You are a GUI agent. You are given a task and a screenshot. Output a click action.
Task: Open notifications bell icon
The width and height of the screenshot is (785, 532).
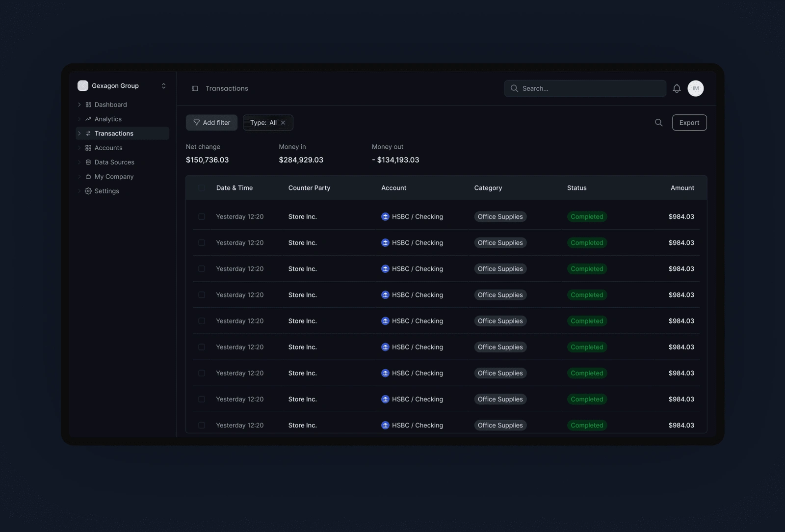677,88
